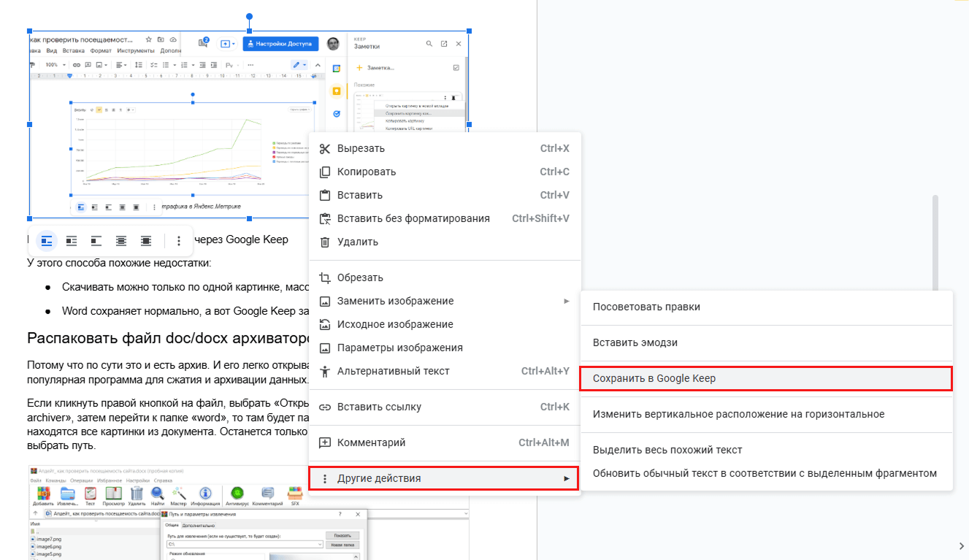Choose the Wrap text image layout icon
The image size is (969, 560).
pos(72,240)
